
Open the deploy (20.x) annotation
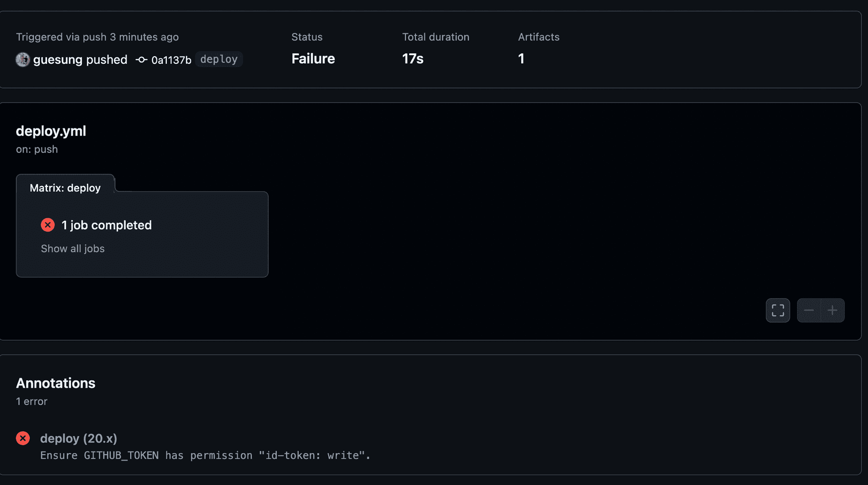[x=79, y=438]
